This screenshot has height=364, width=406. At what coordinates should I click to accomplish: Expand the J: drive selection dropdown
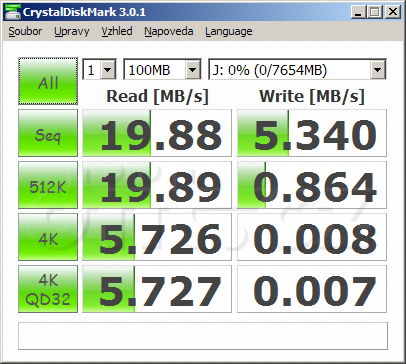pos(377,70)
